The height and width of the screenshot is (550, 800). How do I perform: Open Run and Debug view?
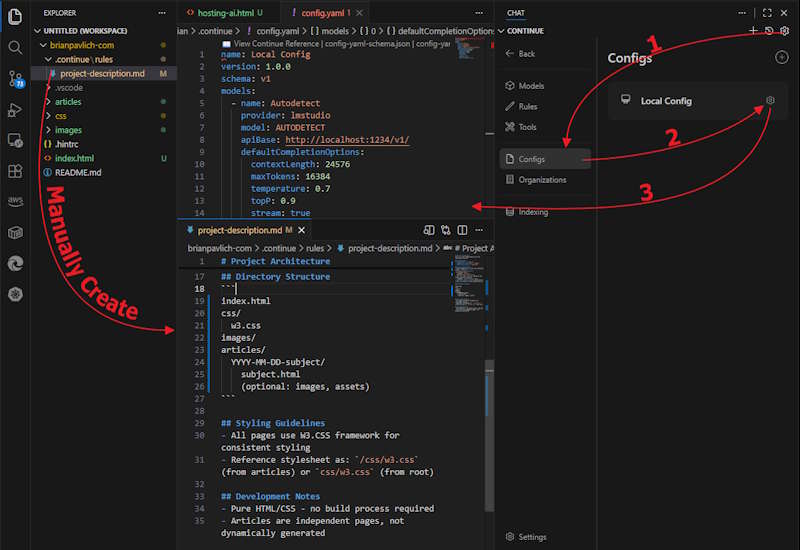(x=15, y=110)
